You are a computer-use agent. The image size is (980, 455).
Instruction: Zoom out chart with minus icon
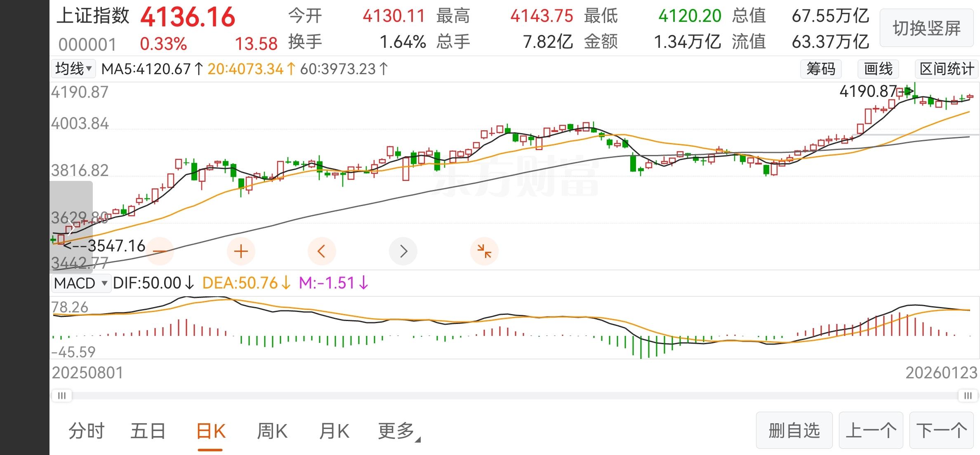[160, 251]
